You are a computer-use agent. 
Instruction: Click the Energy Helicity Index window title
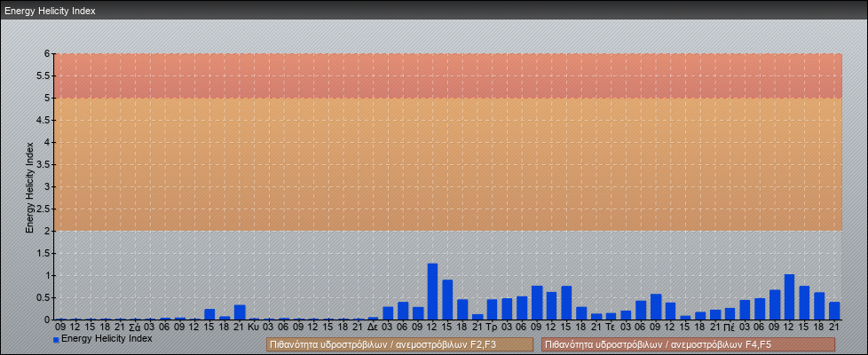point(50,12)
